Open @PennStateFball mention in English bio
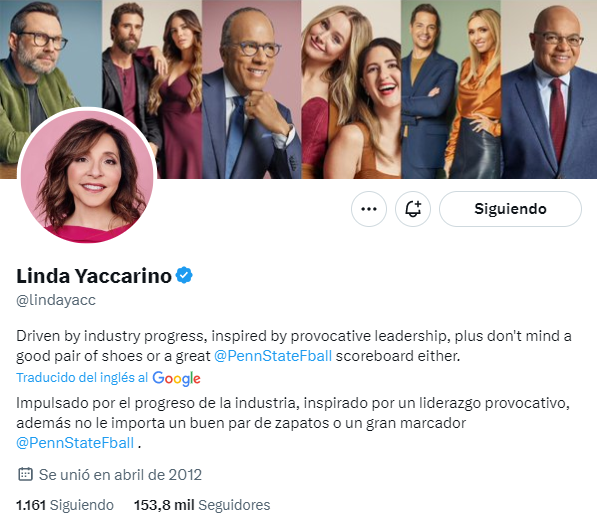 click(273, 356)
